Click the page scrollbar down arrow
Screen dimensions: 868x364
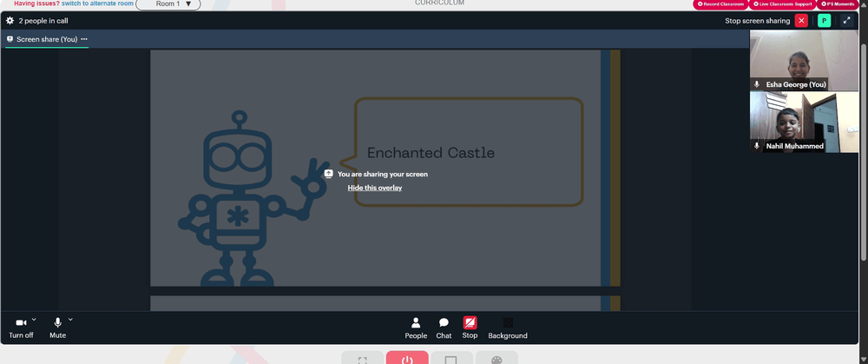[x=865, y=360]
